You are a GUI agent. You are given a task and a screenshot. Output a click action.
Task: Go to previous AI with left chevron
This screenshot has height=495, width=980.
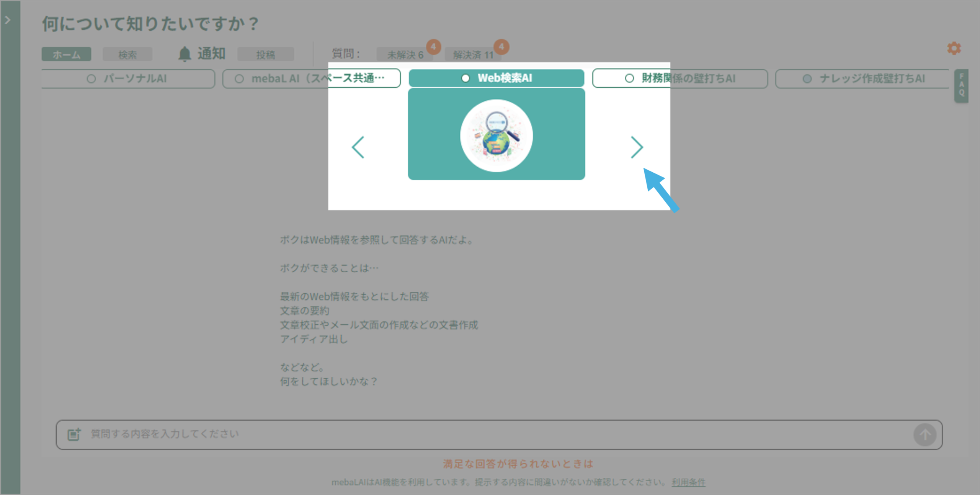tap(358, 147)
